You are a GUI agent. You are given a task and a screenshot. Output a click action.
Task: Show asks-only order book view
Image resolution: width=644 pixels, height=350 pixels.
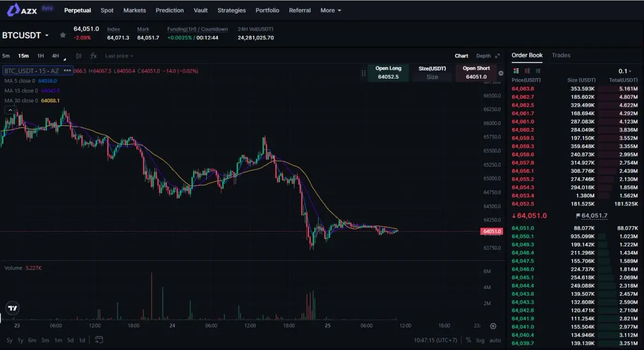[528, 71]
